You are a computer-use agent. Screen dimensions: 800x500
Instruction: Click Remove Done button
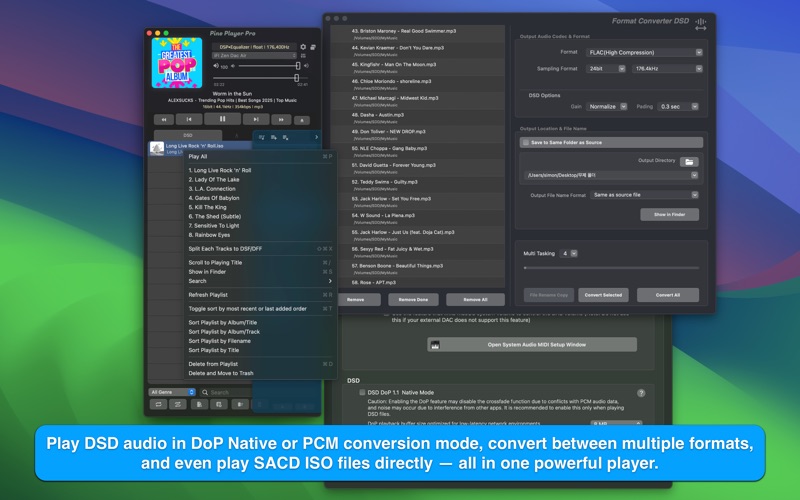(413, 299)
